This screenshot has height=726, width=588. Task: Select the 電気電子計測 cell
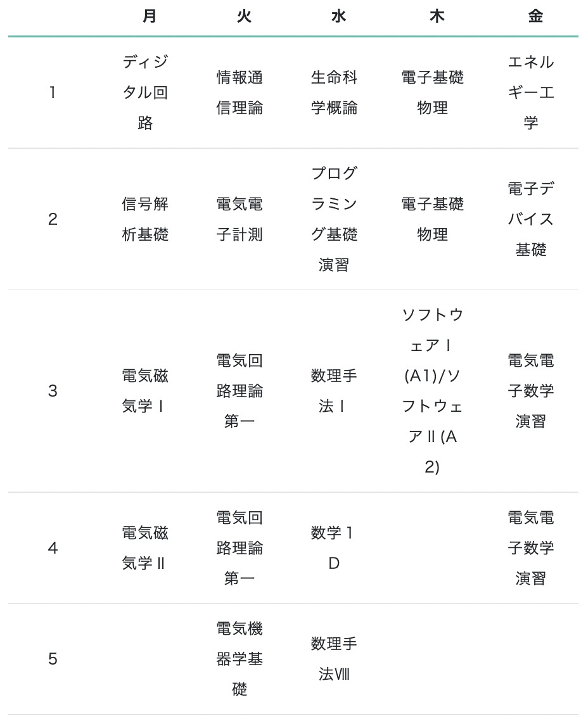click(x=240, y=219)
